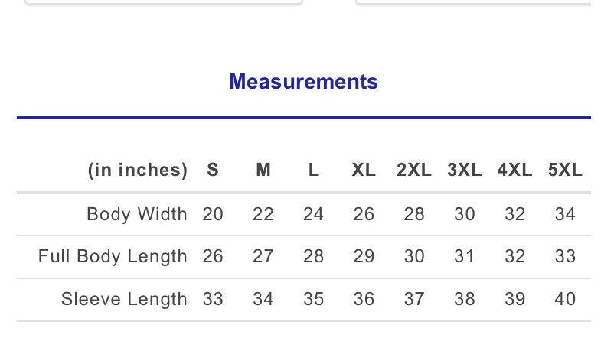Select the 2XL size column header
Screen dimensions: 614x364
pos(414,171)
